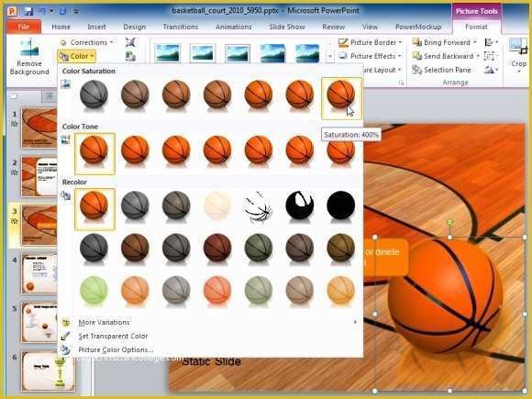Screen dimensions: 532x399
Task: Apply the second picture style thumbnail
Action: pos(203,53)
